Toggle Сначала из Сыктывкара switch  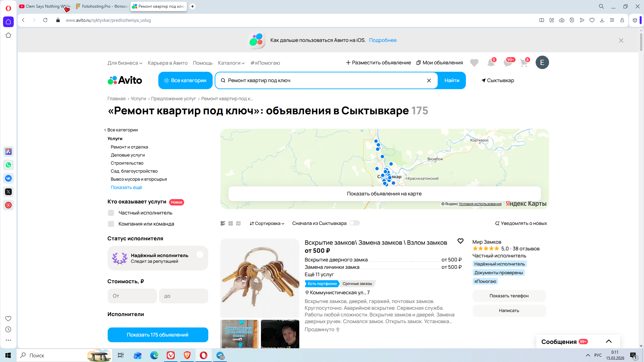[354, 223]
